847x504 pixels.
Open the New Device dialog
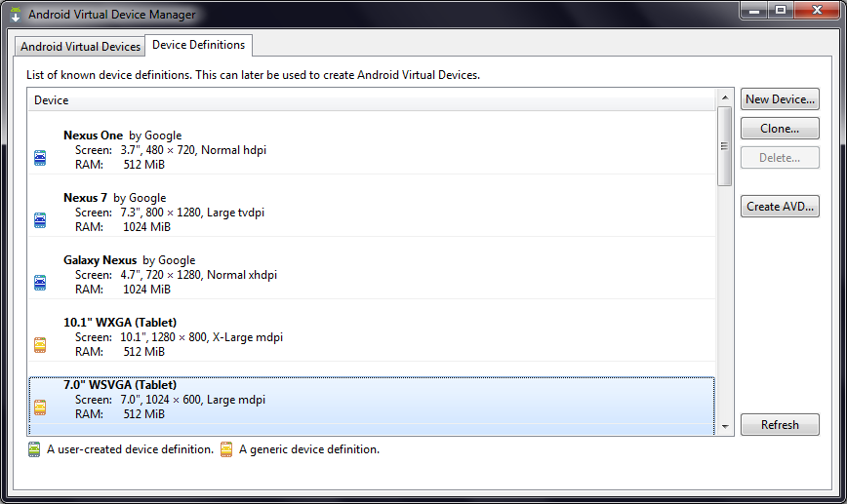(780, 99)
